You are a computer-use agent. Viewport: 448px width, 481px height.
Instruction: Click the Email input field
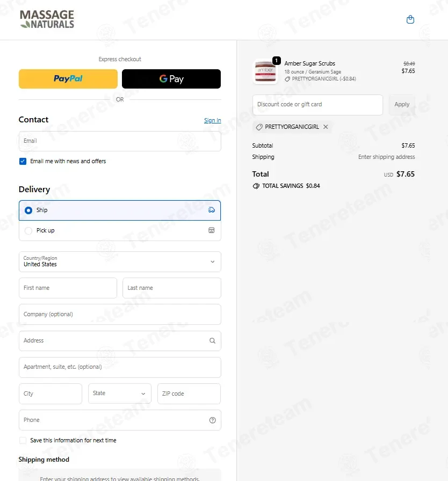click(x=120, y=141)
